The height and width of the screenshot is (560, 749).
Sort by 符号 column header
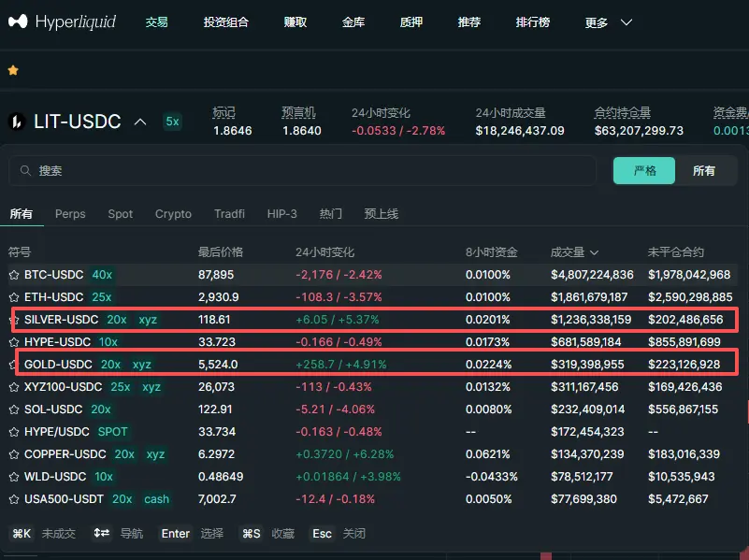click(20, 252)
